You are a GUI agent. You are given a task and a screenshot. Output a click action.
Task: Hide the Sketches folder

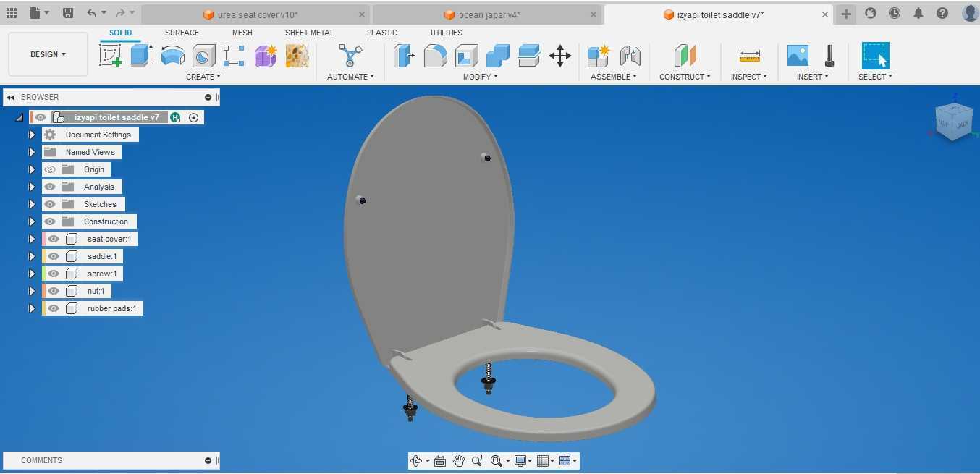pyautogui.click(x=50, y=204)
